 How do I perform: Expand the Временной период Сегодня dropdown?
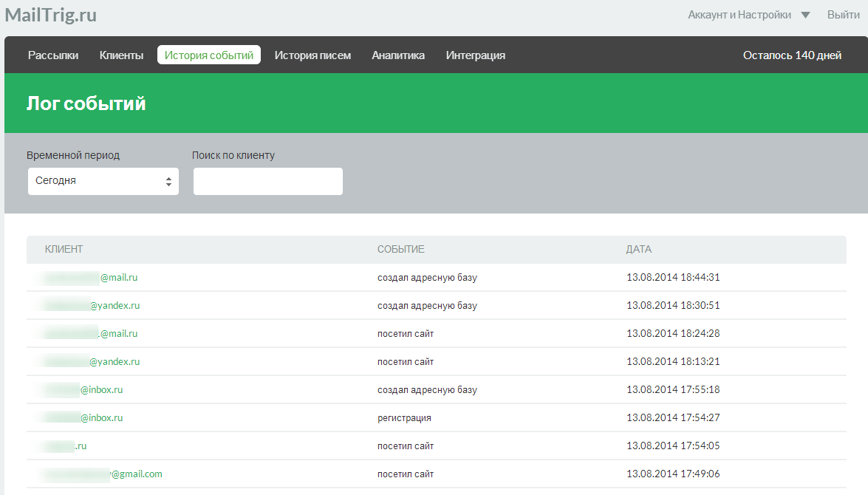[x=103, y=181]
